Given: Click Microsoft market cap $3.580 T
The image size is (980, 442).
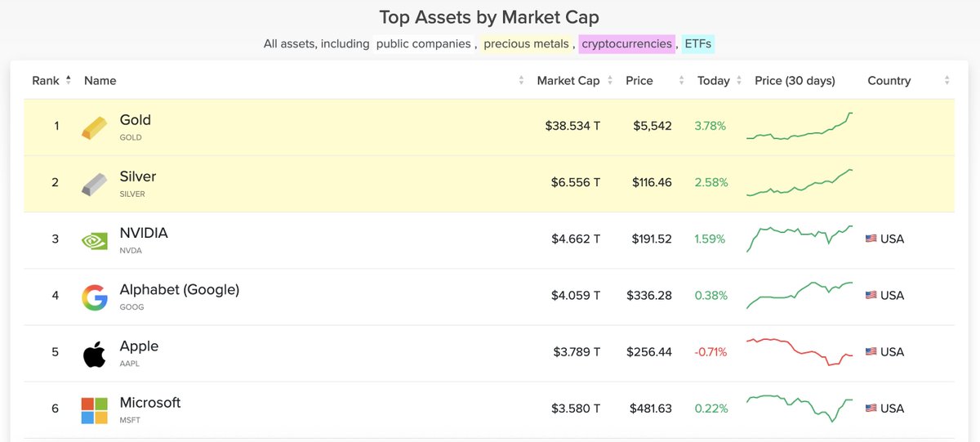Looking at the screenshot, I should tap(576, 408).
